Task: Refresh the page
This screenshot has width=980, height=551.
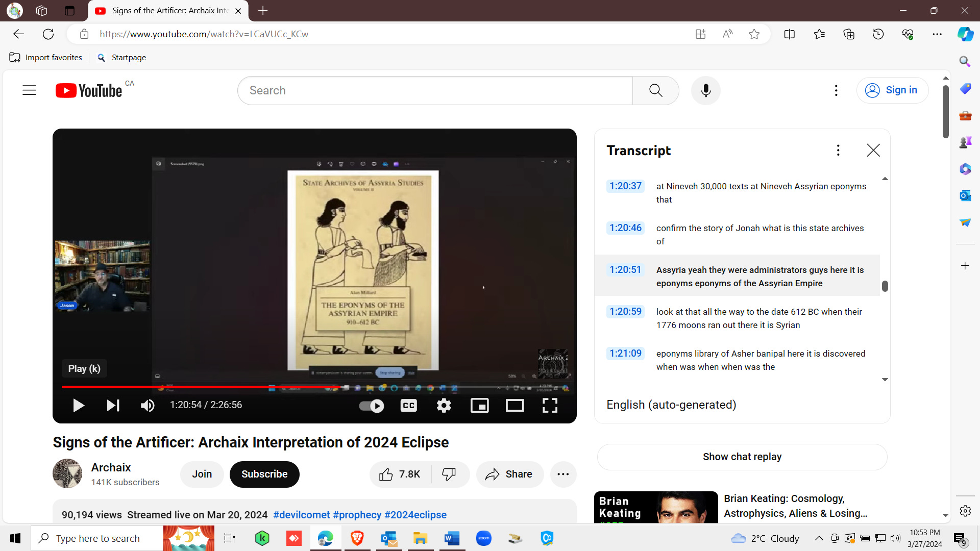Action: point(48,34)
